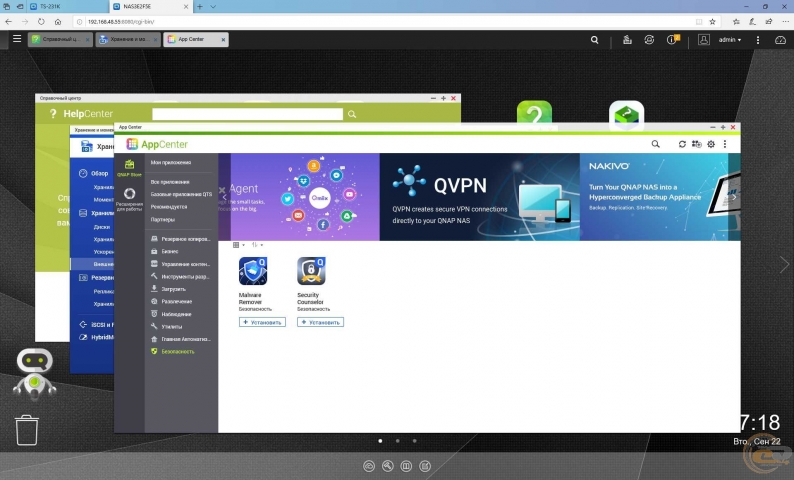Expand the admin user dropdown
This screenshot has height=480, width=794.
coord(730,39)
